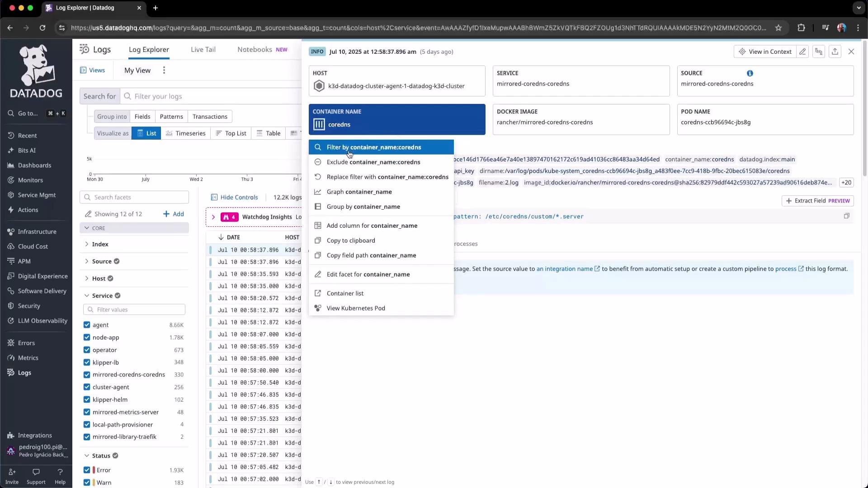Open the Views panel
Screen dimensions: 868x488
click(x=93, y=70)
